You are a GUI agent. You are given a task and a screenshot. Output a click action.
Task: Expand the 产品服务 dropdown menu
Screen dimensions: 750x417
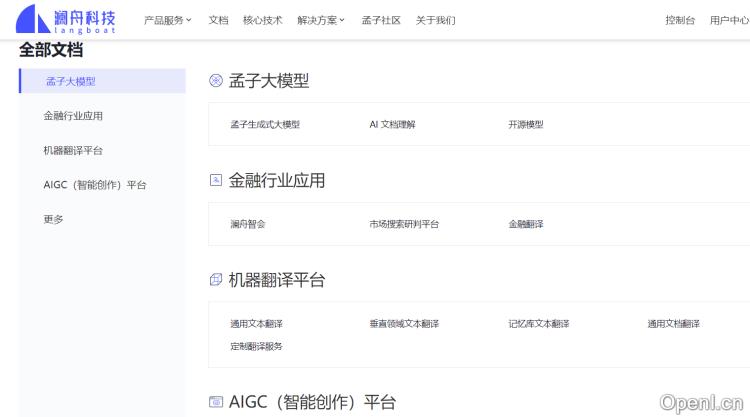(x=167, y=20)
